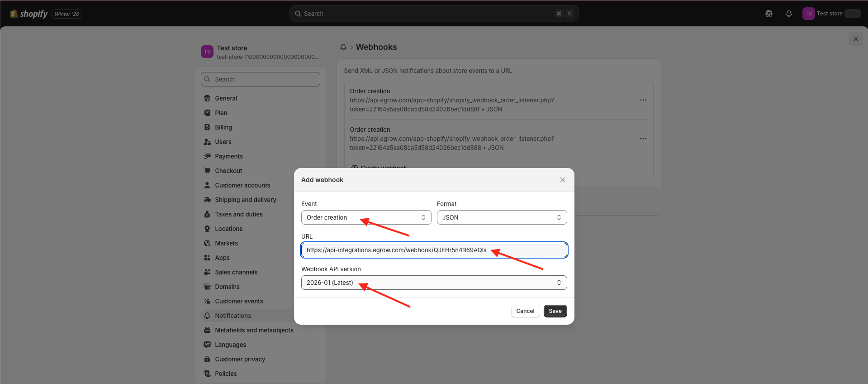Image resolution: width=868 pixels, height=384 pixels.
Task: Click the webhook URL input field
Action: pyautogui.click(x=434, y=250)
